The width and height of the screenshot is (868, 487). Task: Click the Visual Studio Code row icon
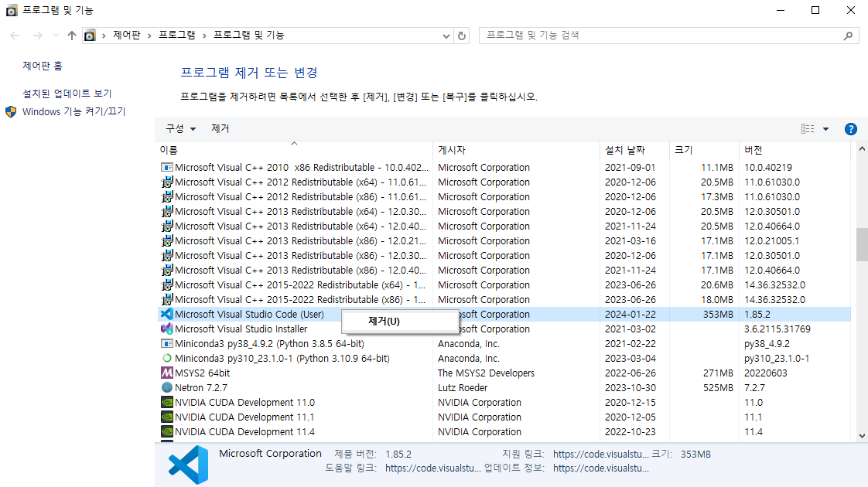(166, 315)
